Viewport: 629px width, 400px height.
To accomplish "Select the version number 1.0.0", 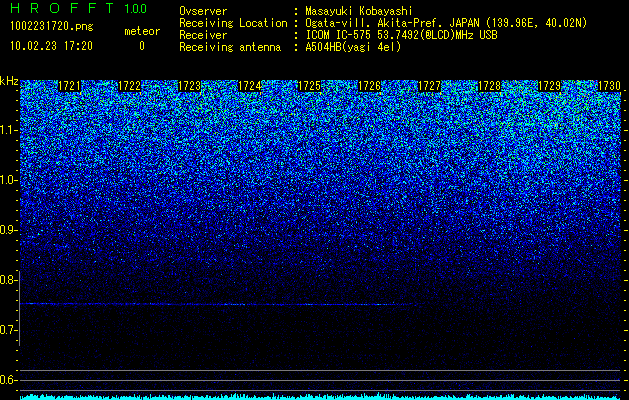I will 136,9.
